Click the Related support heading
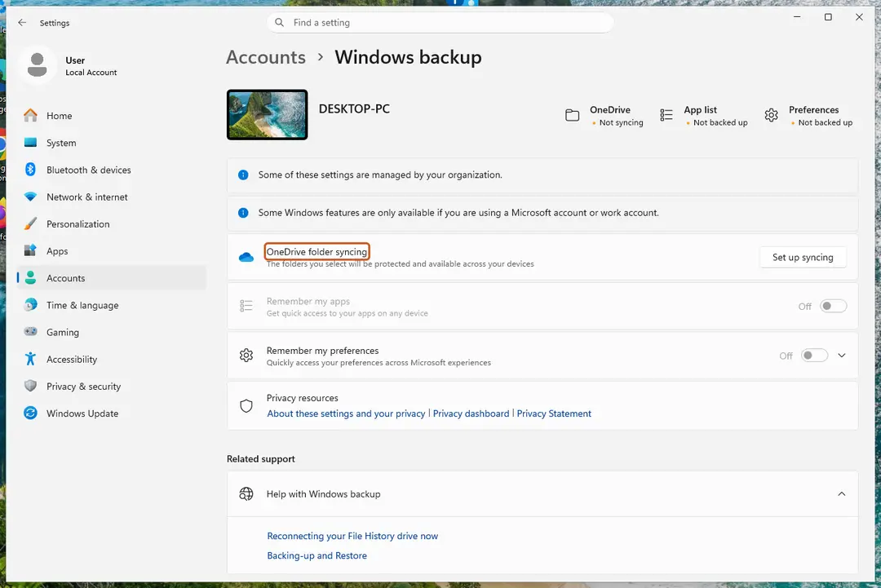Image resolution: width=881 pixels, height=588 pixels. (x=261, y=459)
